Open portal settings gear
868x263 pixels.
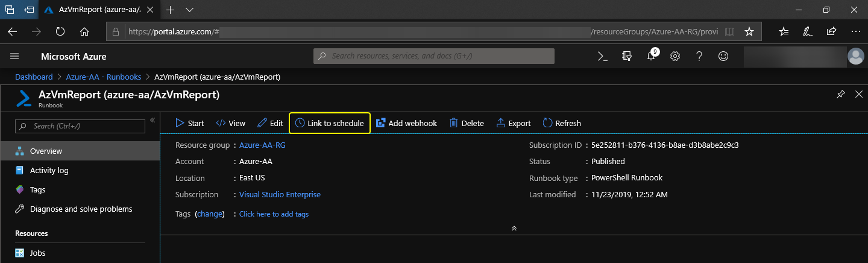(x=675, y=56)
